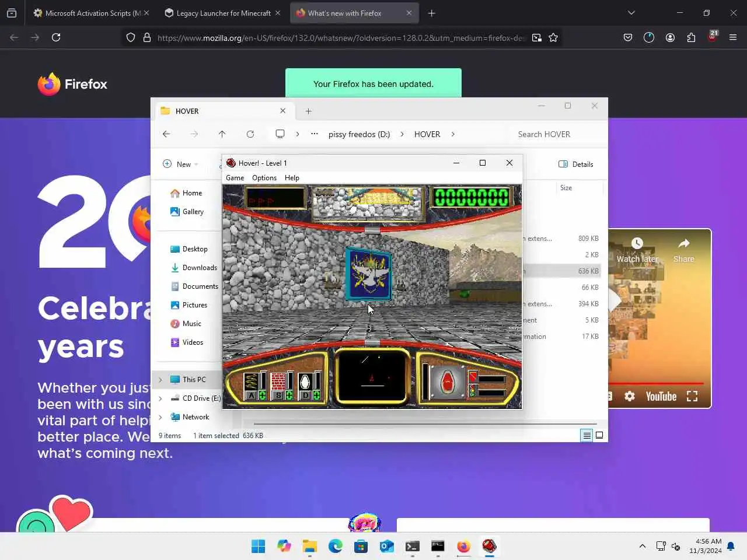Open the Game menu in Hover!

(235, 178)
